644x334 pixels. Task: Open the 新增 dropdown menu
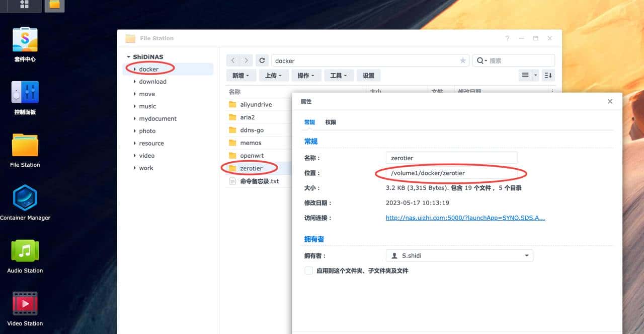[241, 75]
